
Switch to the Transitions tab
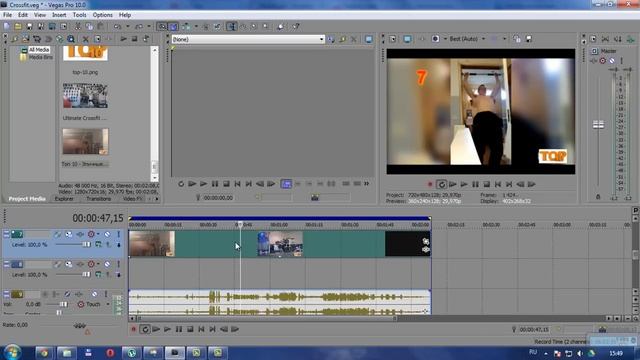[98, 199]
